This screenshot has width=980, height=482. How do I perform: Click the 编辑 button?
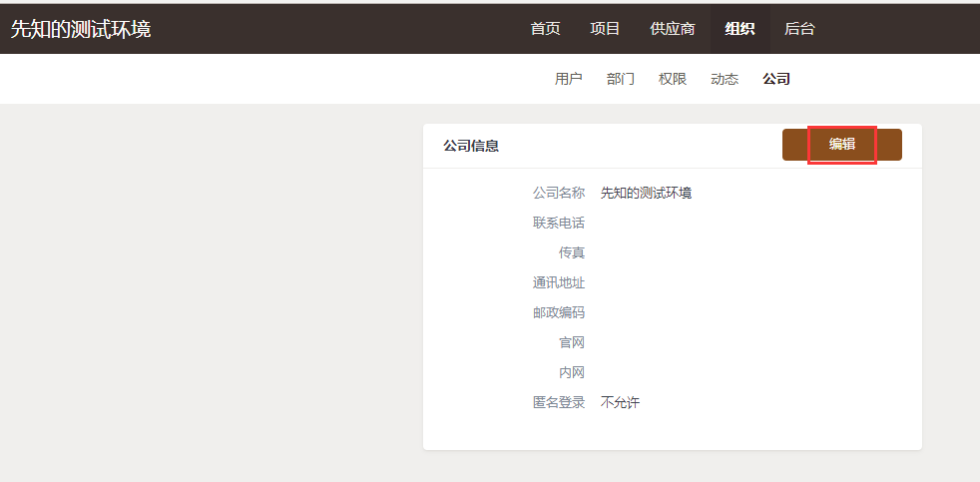click(842, 145)
